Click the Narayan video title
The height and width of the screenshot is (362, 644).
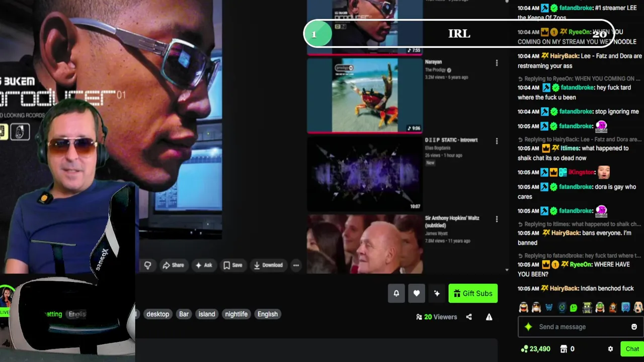(x=433, y=62)
